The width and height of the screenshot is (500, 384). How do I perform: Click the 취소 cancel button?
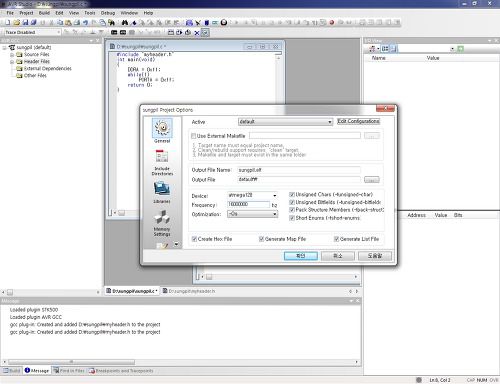[x=338, y=256]
